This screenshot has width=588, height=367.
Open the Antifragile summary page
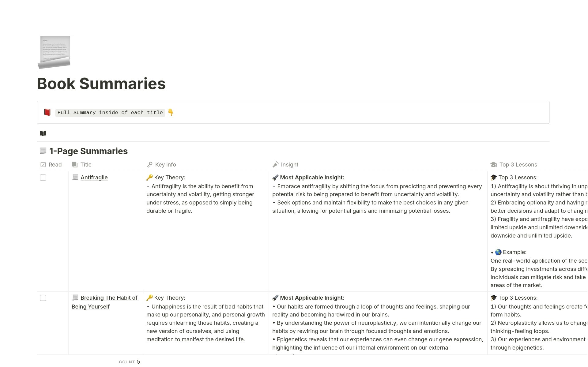(94, 178)
